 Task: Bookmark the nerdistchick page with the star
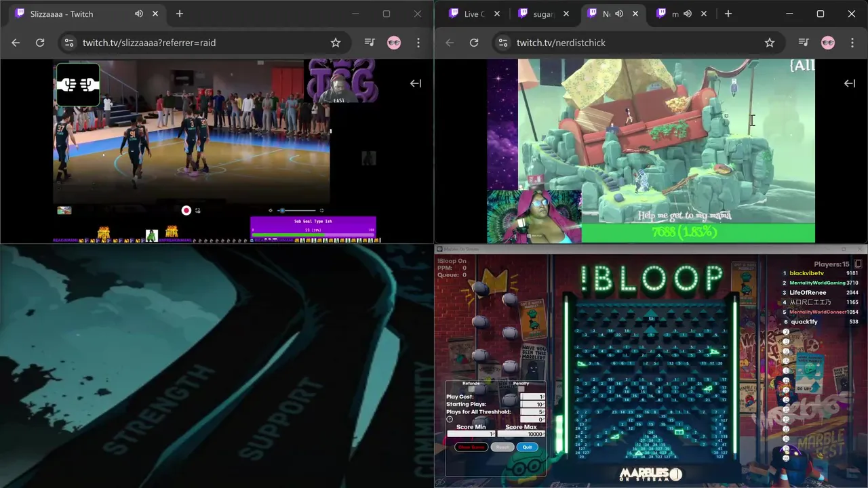point(770,43)
